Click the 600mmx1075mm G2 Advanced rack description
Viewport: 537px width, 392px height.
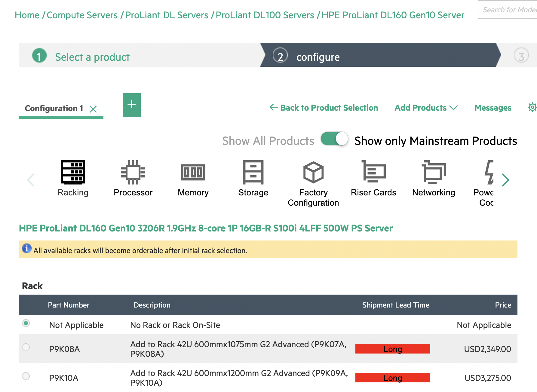pos(238,349)
